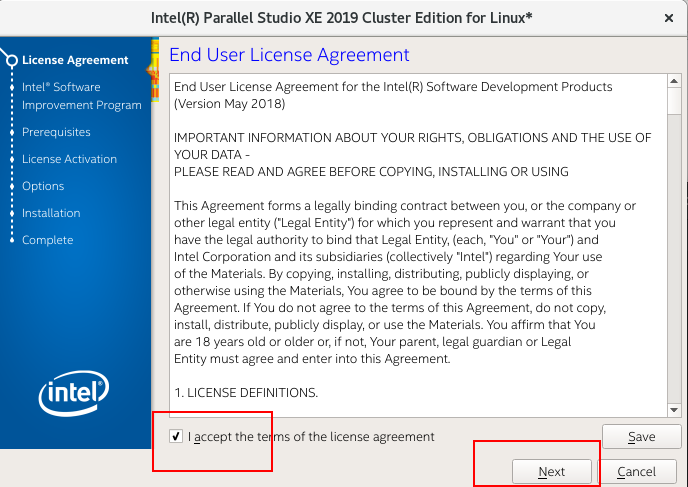Save the license agreement text
This screenshot has width=688, height=487.
641,437
